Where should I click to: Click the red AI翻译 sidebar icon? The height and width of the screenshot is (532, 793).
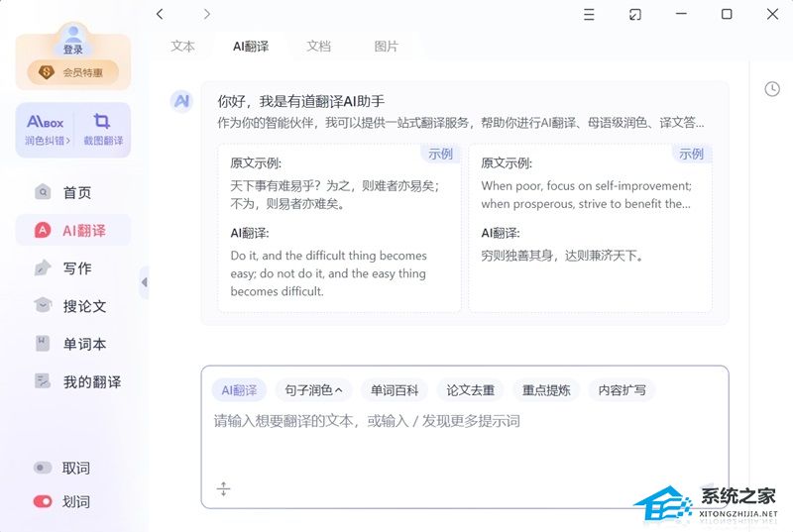click(x=43, y=231)
